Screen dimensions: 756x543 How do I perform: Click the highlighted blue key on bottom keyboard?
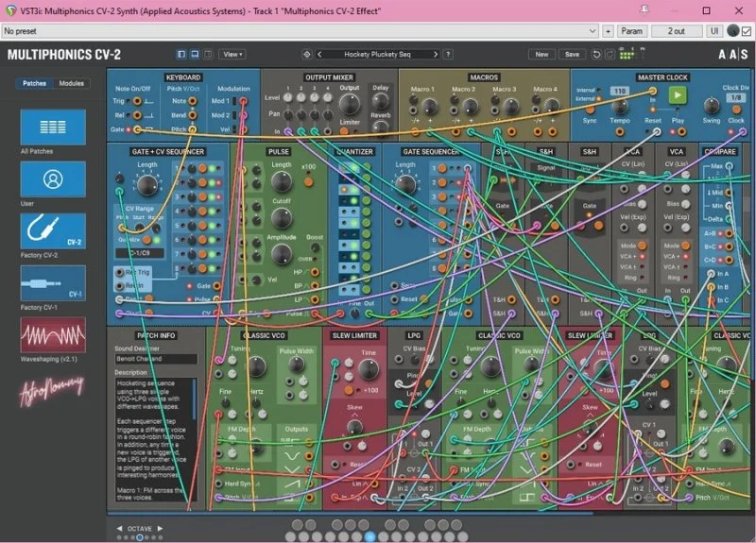click(x=369, y=536)
